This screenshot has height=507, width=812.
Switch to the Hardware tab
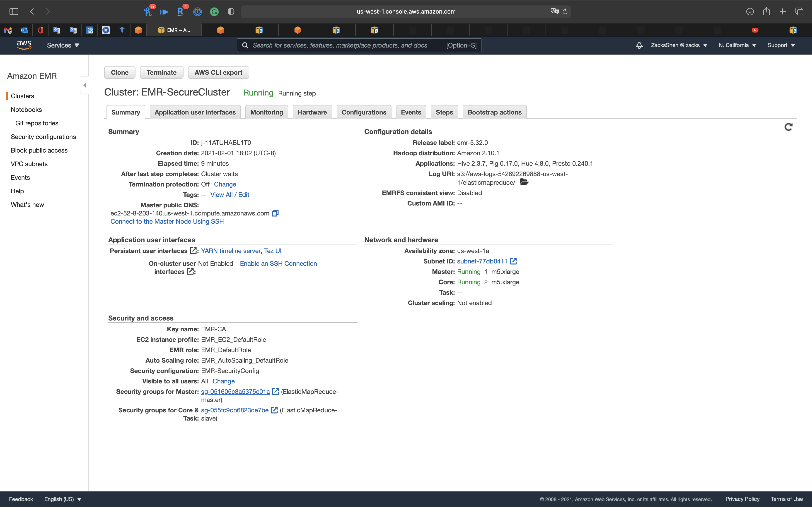312,112
